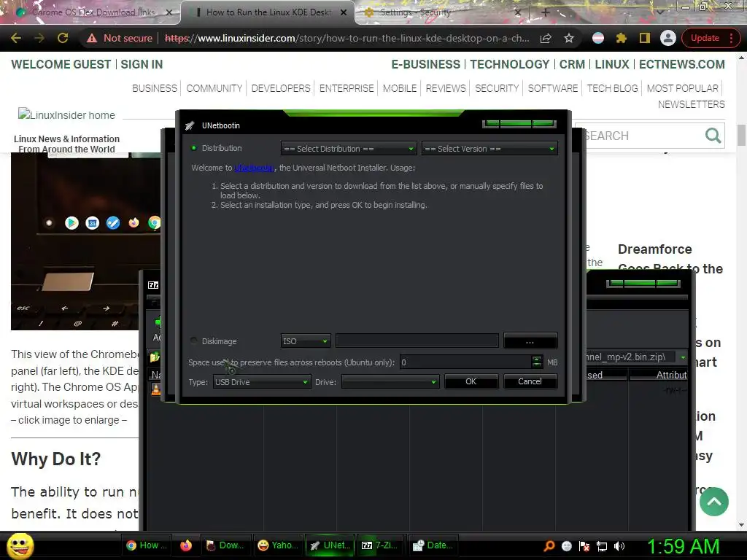Open the TECH BLOG menu item

612,88
